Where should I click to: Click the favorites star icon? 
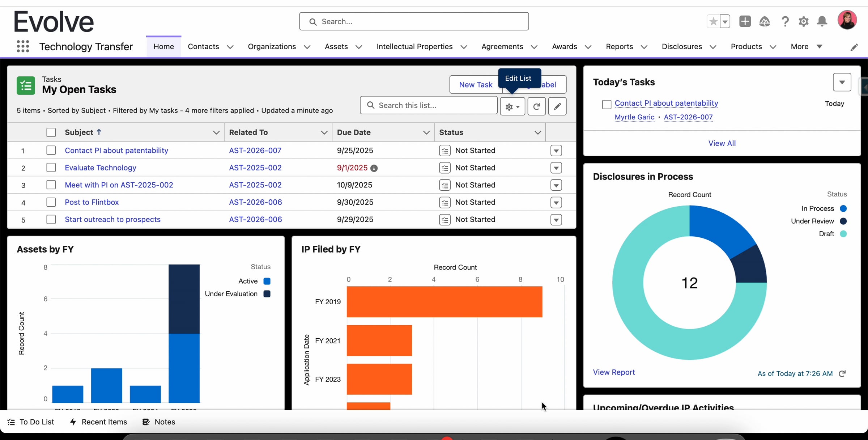coord(713,21)
